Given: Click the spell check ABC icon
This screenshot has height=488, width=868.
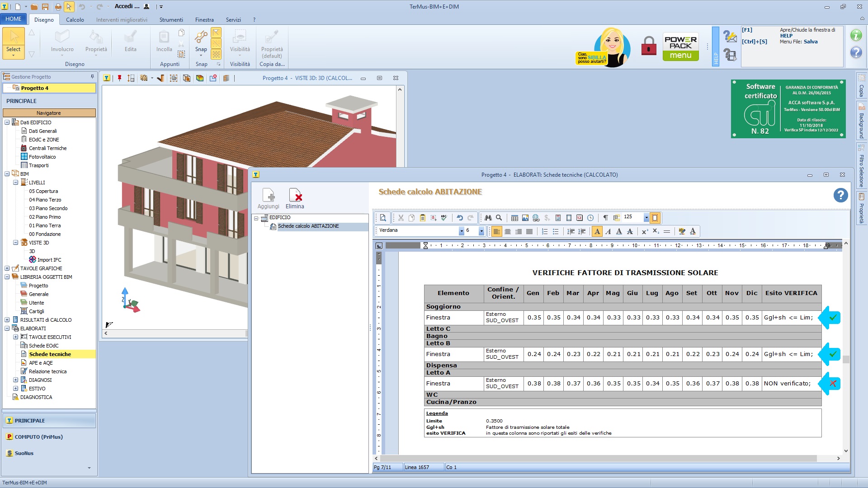Looking at the screenshot, I should pyautogui.click(x=444, y=218).
